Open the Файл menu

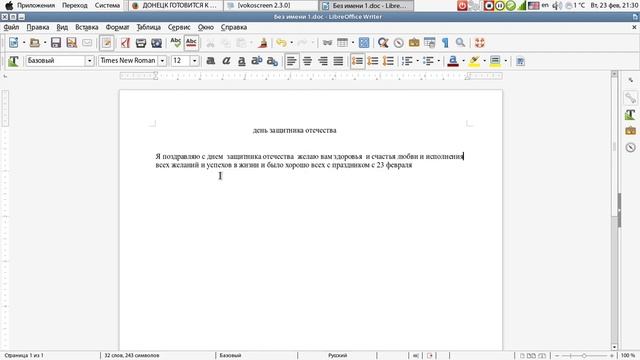(11, 27)
